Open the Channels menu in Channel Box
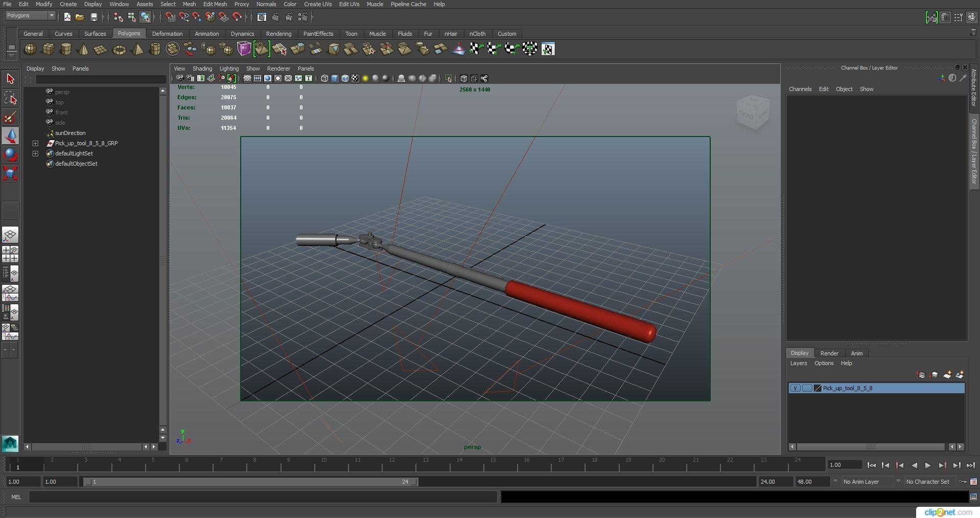980x518 pixels. pos(800,89)
